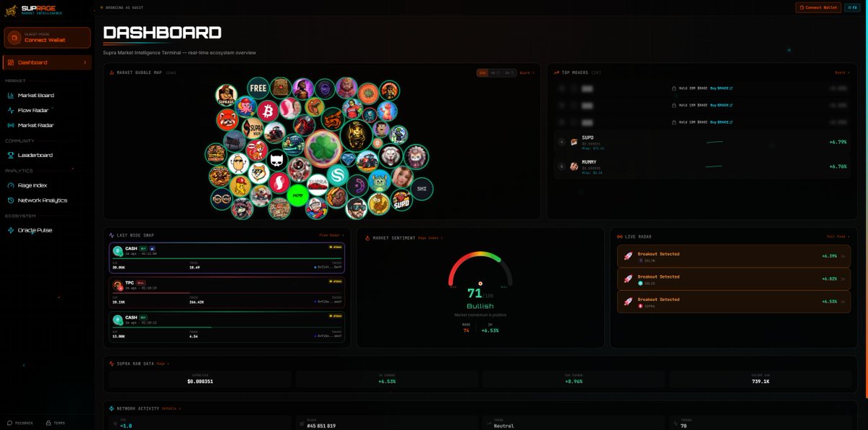The height and width of the screenshot is (430, 868).
Task: Click the SUPD token bubble in map
Action: coord(401,201)
